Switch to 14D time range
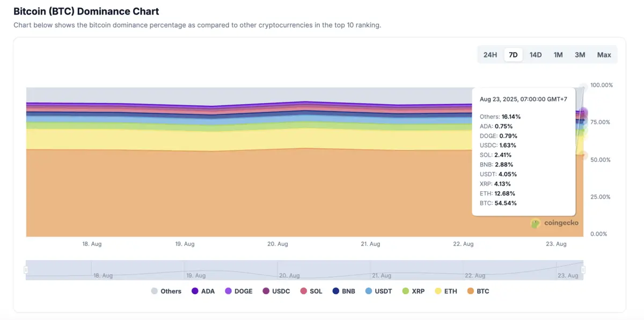The height and width of the screenshot is (320, 644). click(x=536, y=55)
